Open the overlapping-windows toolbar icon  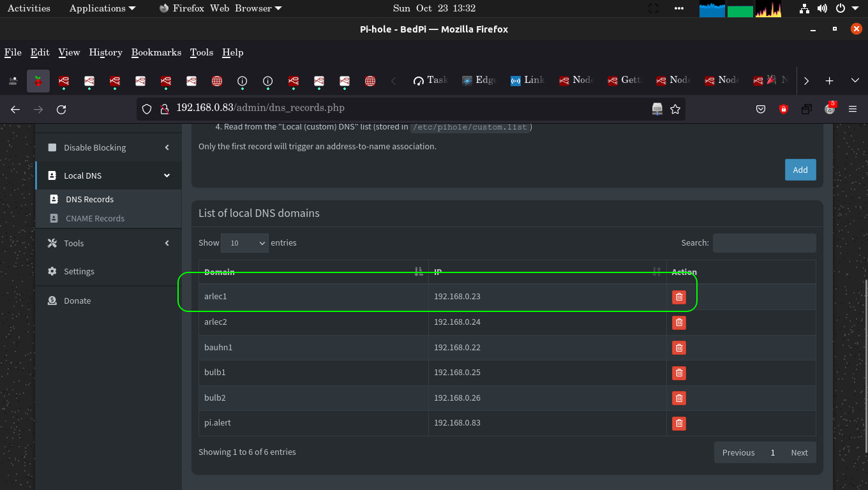pos(807,109)
